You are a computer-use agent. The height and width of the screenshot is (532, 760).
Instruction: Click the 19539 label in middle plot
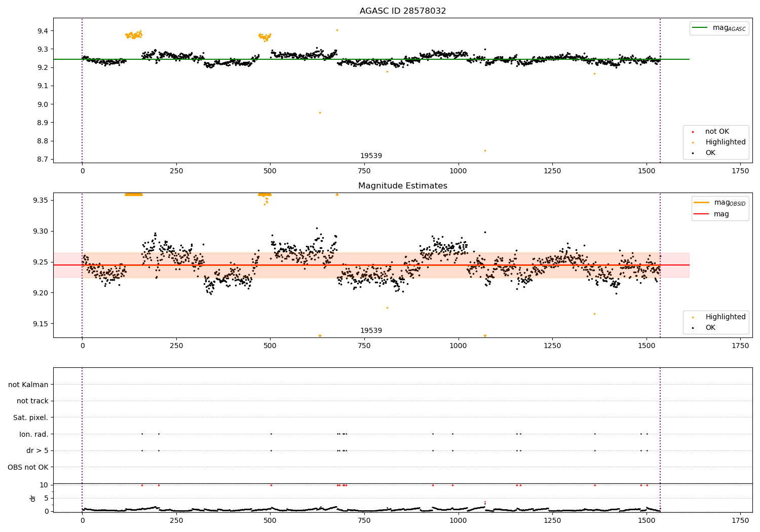tap(371, 331)
